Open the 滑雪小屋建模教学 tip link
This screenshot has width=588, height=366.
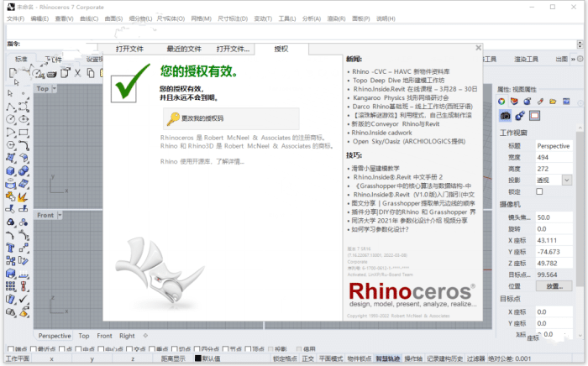(375, 168)
